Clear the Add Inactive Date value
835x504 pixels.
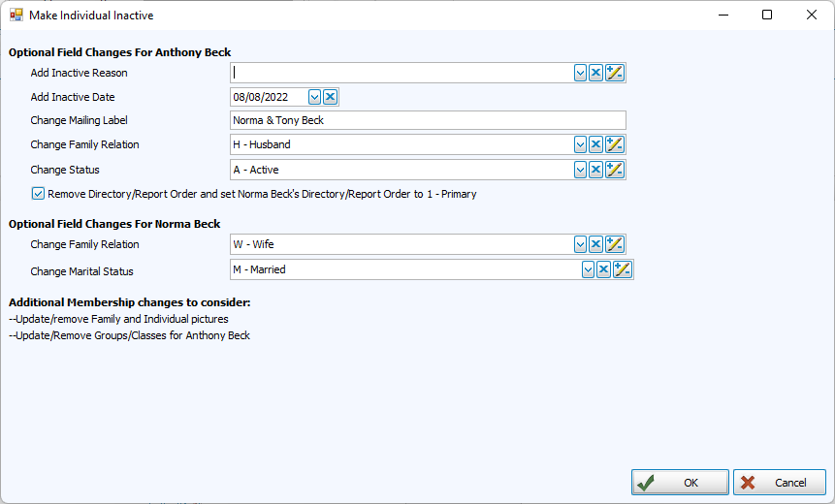coord(330,97)
